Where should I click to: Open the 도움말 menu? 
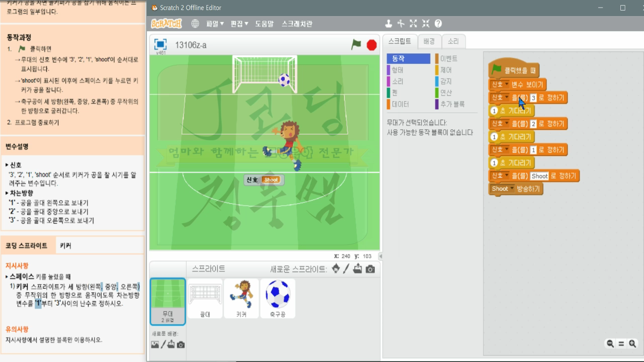(x=264, y=24)
